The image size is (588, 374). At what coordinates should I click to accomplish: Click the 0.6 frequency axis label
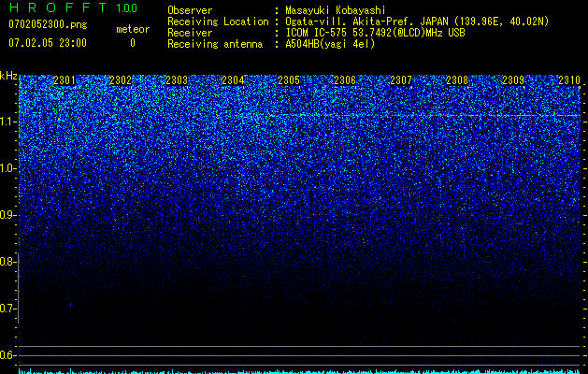pos(7,355)
